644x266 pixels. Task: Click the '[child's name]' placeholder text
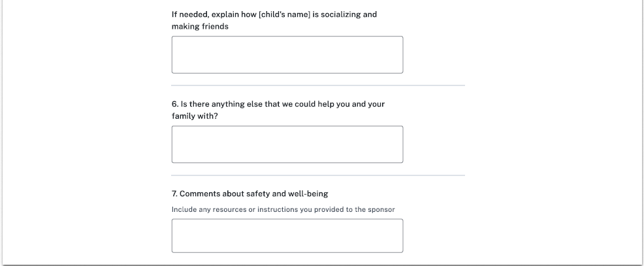284,14
